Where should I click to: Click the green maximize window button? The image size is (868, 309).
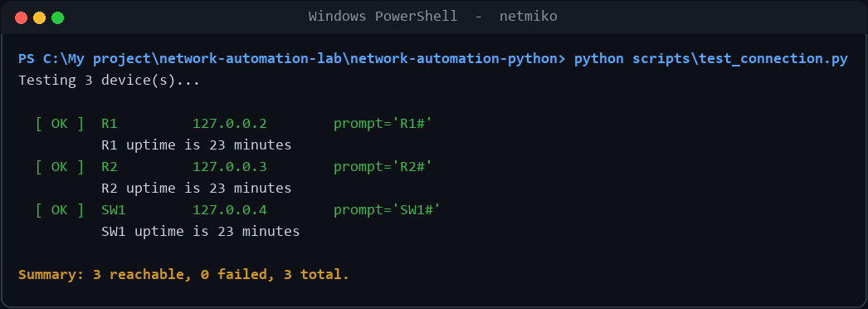[x=57, y=17]
